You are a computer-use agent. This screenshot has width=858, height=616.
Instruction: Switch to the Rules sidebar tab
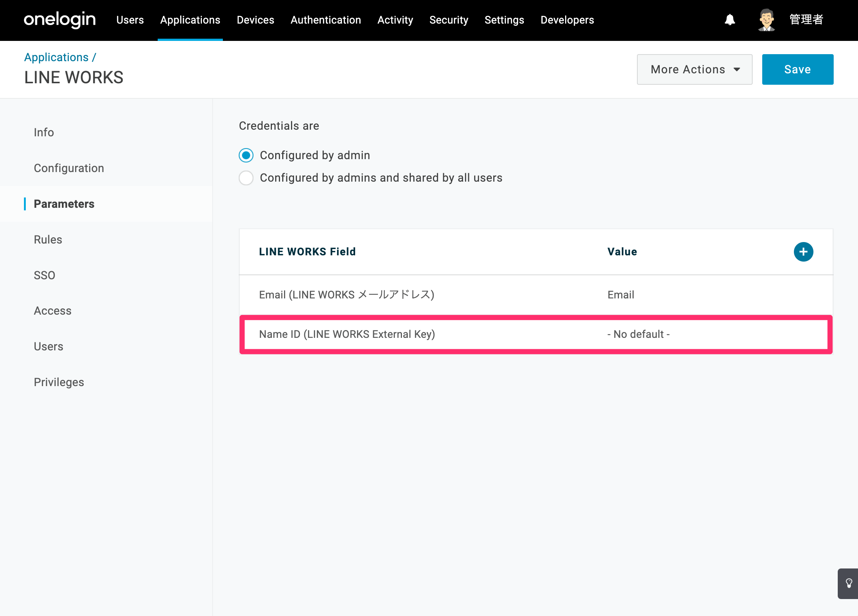tap(48, 239)
